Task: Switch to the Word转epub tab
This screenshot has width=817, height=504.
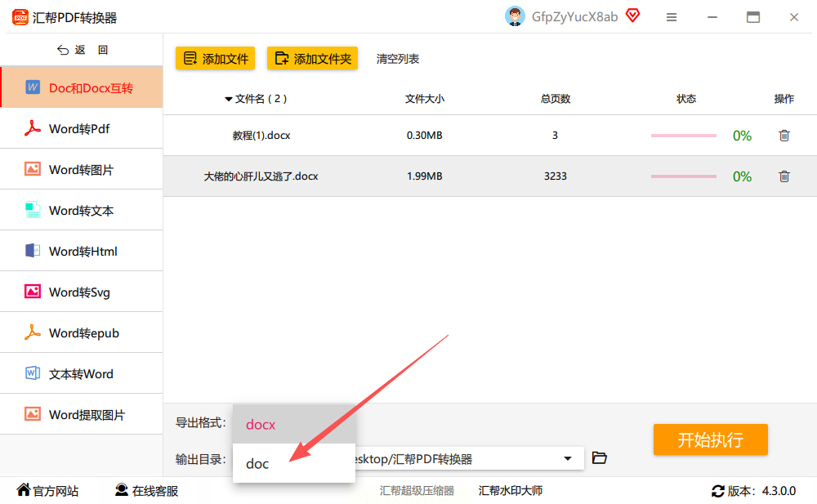Action: [x=81, y=332]
